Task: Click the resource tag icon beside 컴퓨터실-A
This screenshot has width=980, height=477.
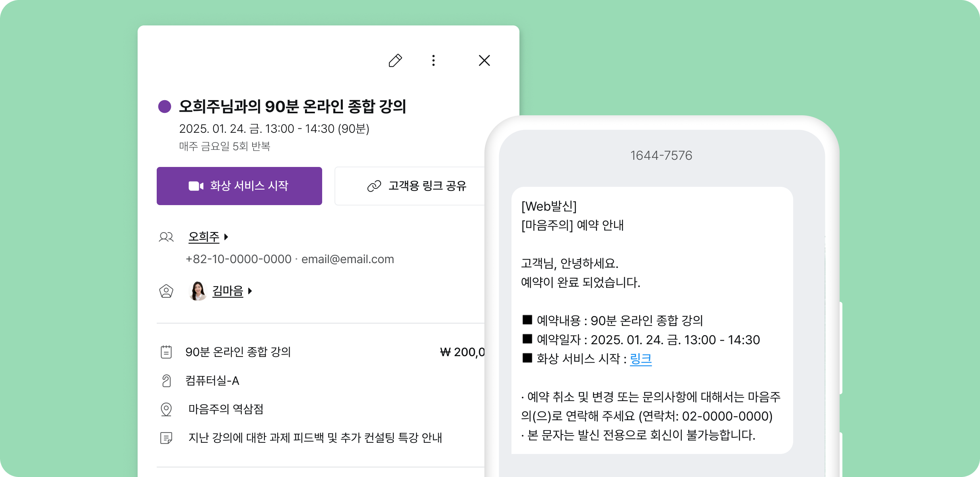Action: click(166, 381)
